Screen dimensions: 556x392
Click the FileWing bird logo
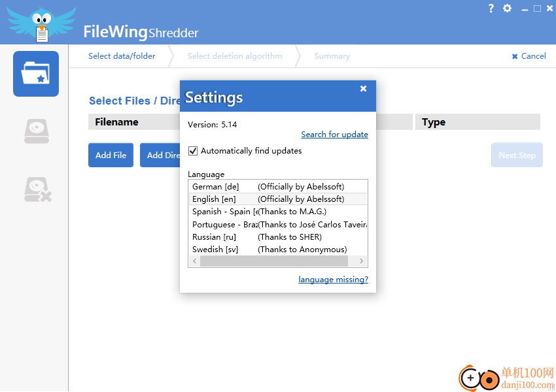[41, 24]
